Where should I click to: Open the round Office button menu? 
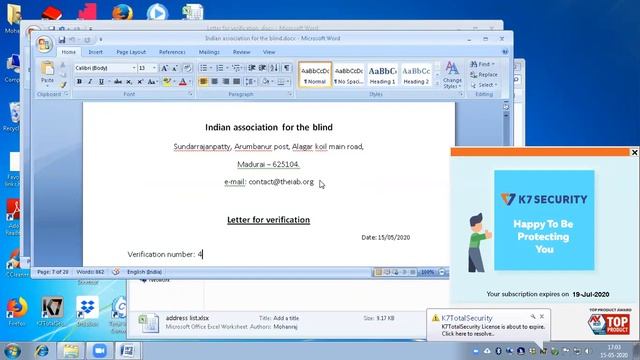coord(44,44)
